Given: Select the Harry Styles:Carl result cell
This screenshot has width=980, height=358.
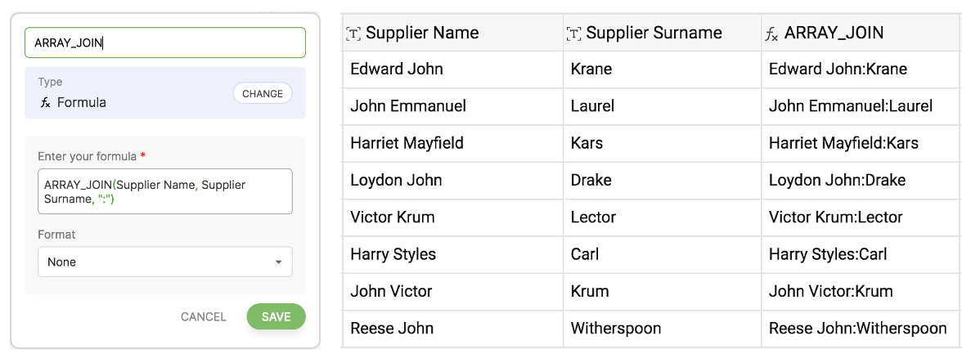Looking at the screenshot, I should [828, 255].
